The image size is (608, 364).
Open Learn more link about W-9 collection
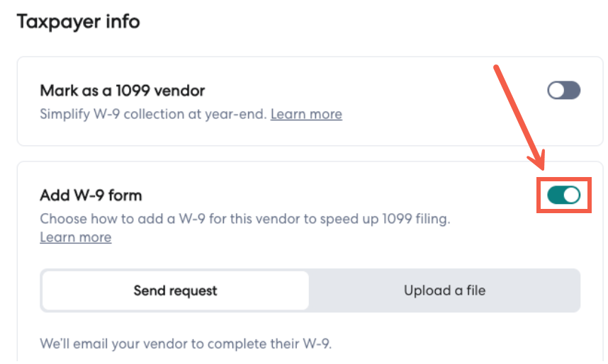pos(306,114)
